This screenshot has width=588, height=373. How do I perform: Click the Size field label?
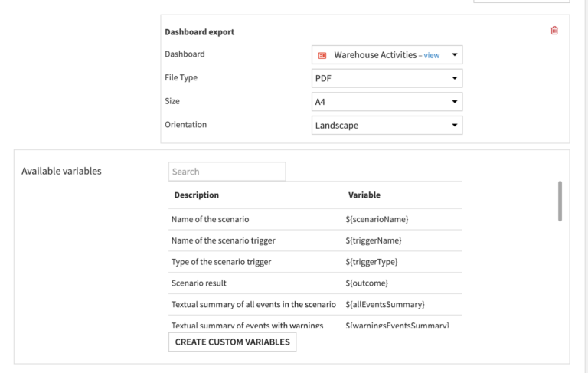172,101
